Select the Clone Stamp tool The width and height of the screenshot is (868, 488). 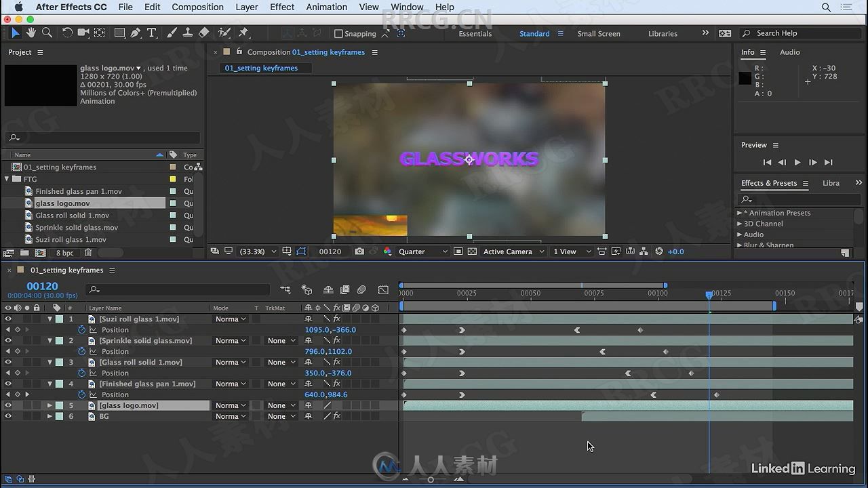tap(188, 33)
